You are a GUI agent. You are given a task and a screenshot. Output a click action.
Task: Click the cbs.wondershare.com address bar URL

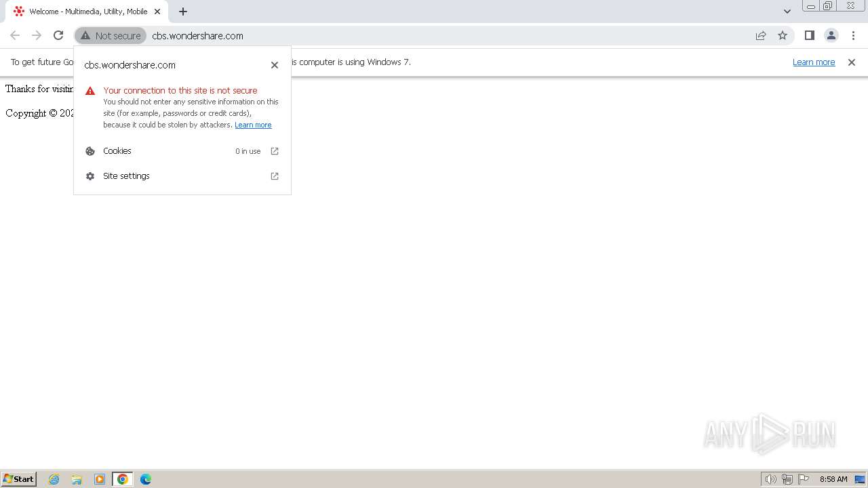(x=197, y=36)
